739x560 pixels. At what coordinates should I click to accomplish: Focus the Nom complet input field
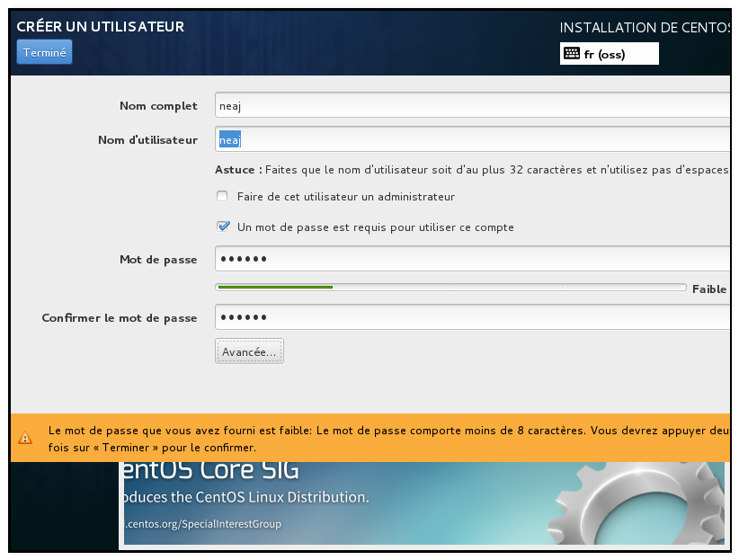[x=473, y=105]
